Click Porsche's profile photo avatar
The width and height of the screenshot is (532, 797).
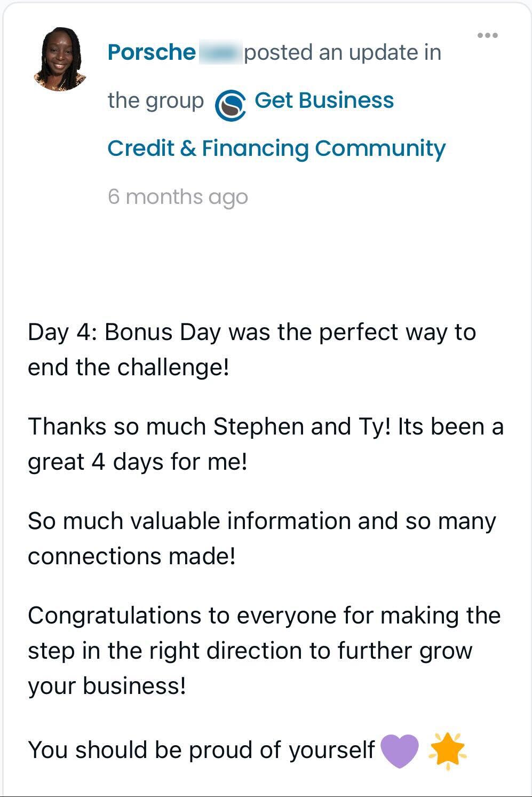pyautogui.click(x=60, y=59)
